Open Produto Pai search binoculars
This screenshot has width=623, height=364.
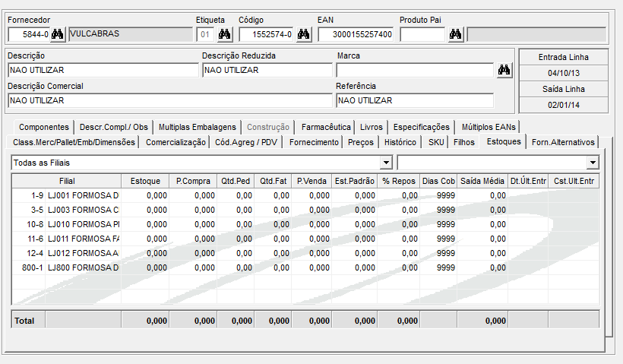point(455,34)
